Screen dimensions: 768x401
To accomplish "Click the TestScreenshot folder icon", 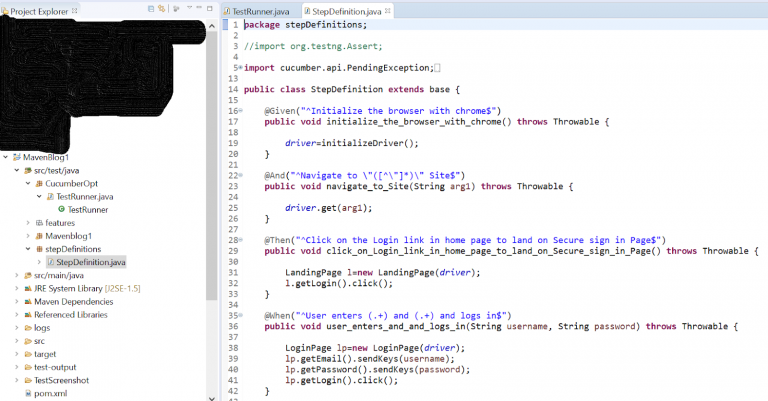I will (28, 380).
